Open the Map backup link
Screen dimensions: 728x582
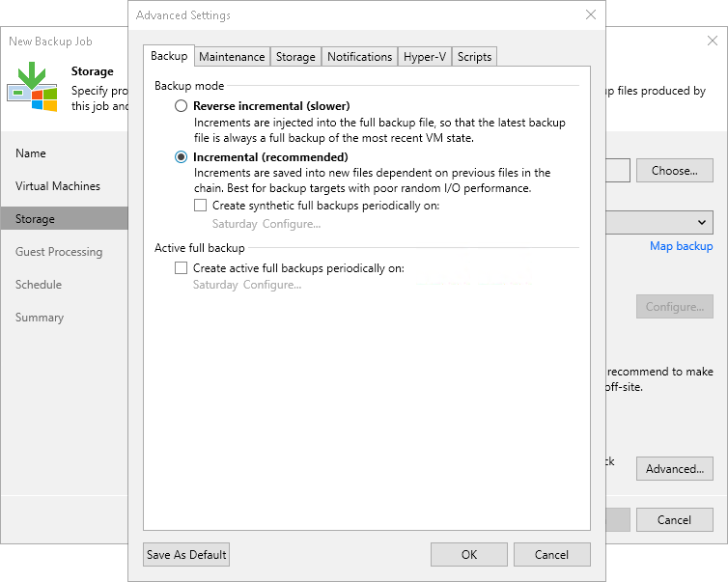[x=681, y=246]
